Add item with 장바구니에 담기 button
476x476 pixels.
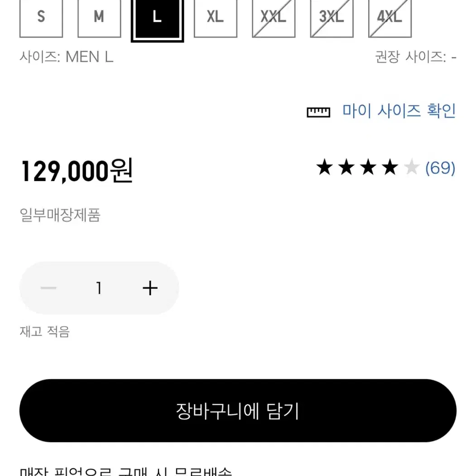(238, 411)
